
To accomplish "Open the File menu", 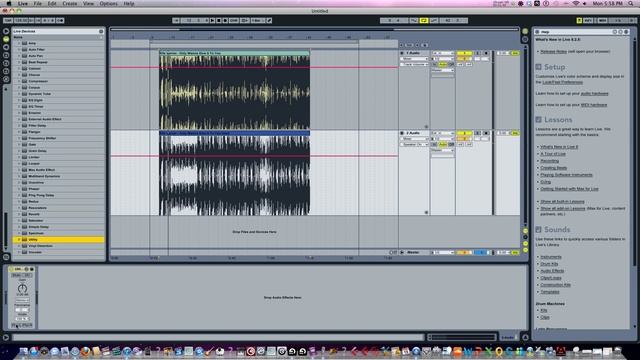I will 38,3.
